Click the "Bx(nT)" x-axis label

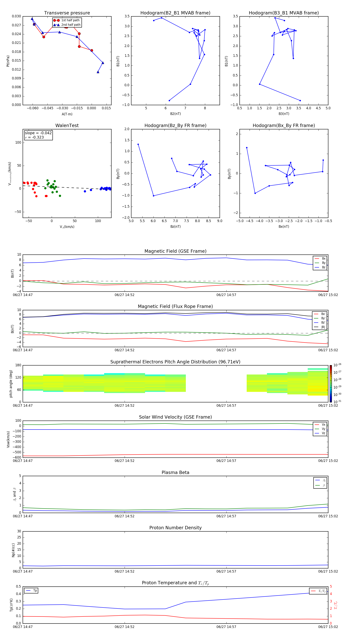coord(284,227)
